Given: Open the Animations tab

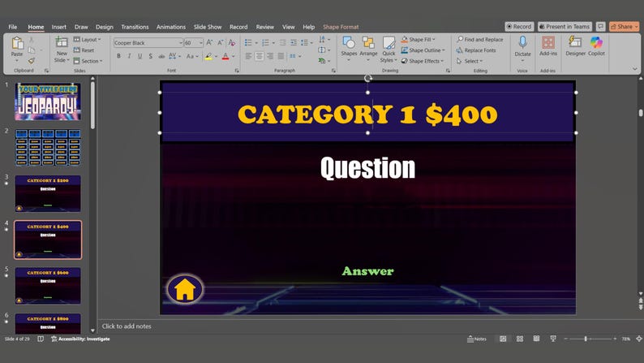Looking at the screenshot, I should point(171,27).
